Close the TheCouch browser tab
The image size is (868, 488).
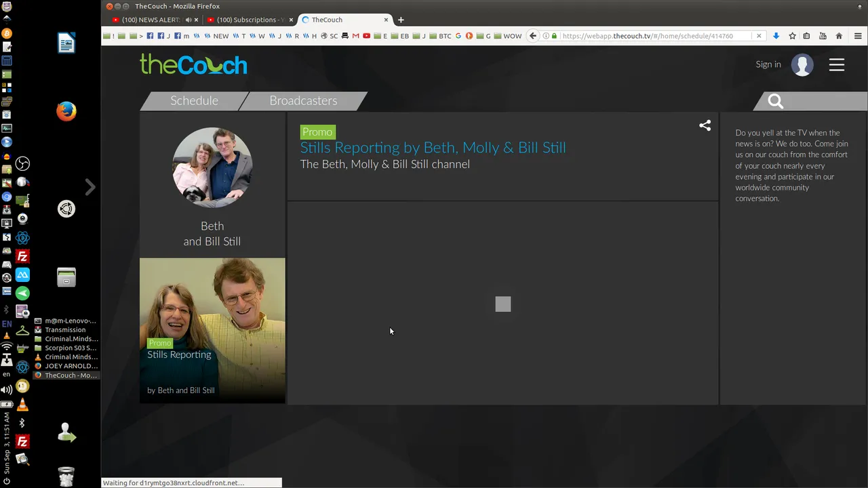point(387,20)
